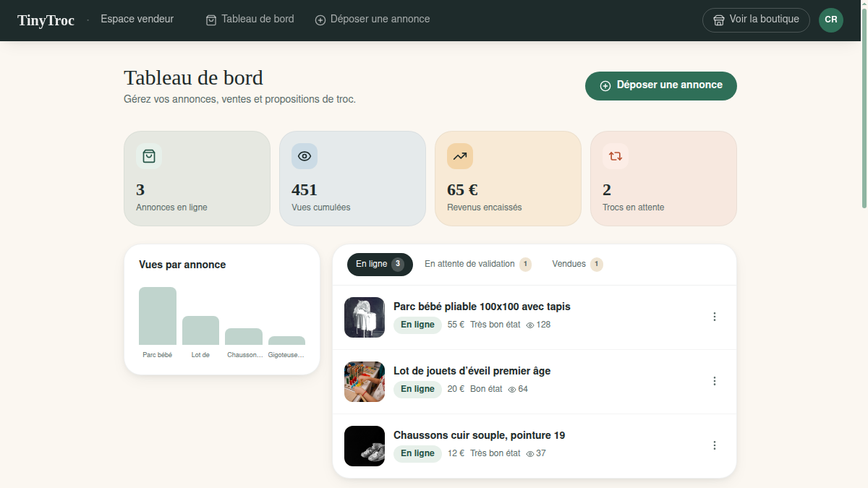
Task: Open Déposer une annonce nav link
Action: pos(373,20)
